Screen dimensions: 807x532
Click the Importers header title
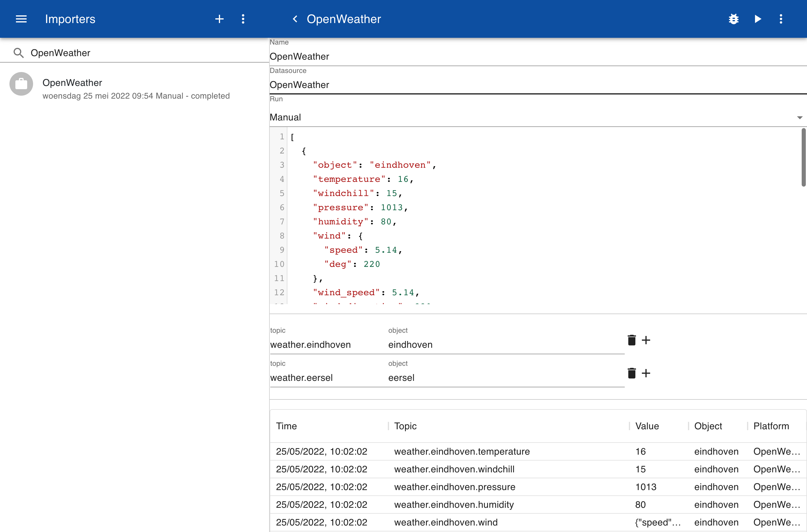pyautogui.click(x=70, y=19)
